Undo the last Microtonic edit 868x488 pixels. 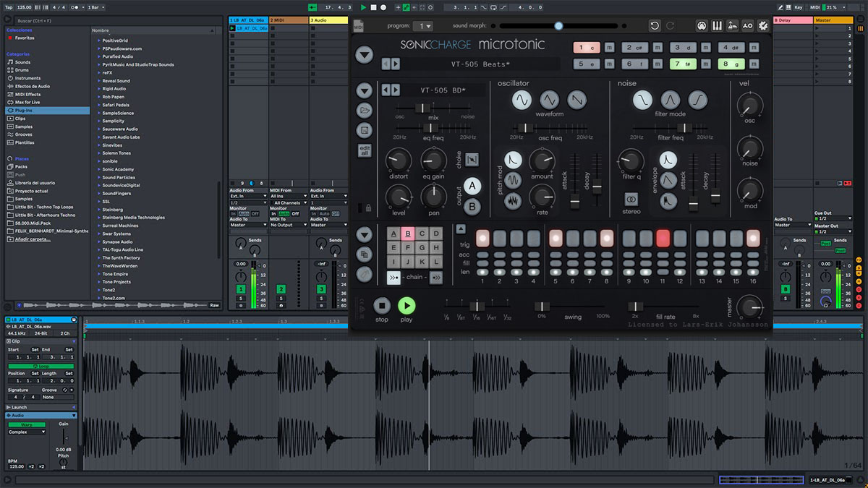655,26
